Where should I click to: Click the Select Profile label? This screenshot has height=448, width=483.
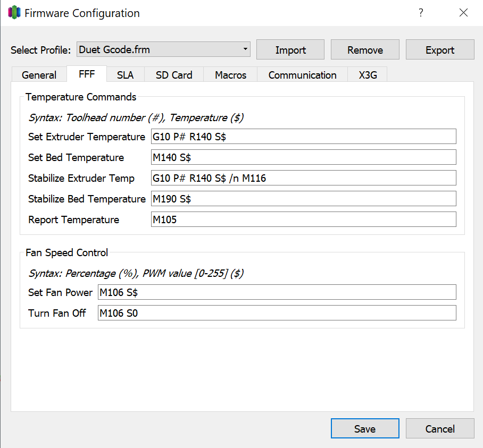pyautogui.click(x=40, y=50)
